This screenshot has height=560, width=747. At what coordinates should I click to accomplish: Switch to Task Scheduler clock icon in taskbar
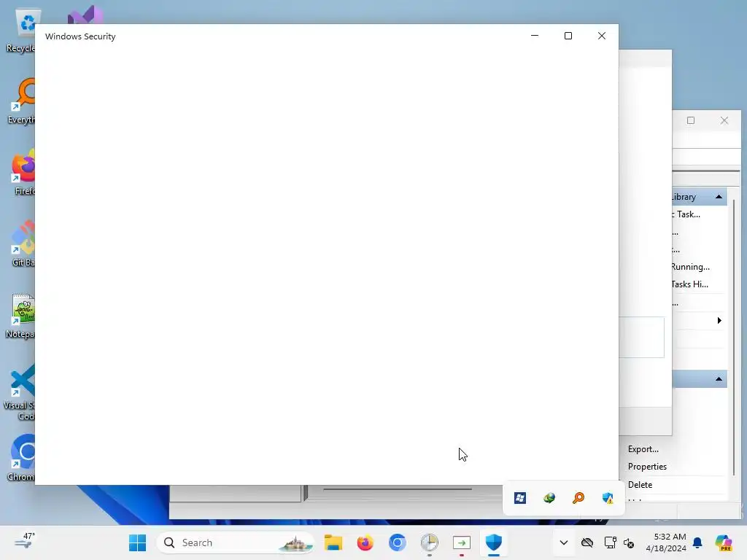pos(429,542)
